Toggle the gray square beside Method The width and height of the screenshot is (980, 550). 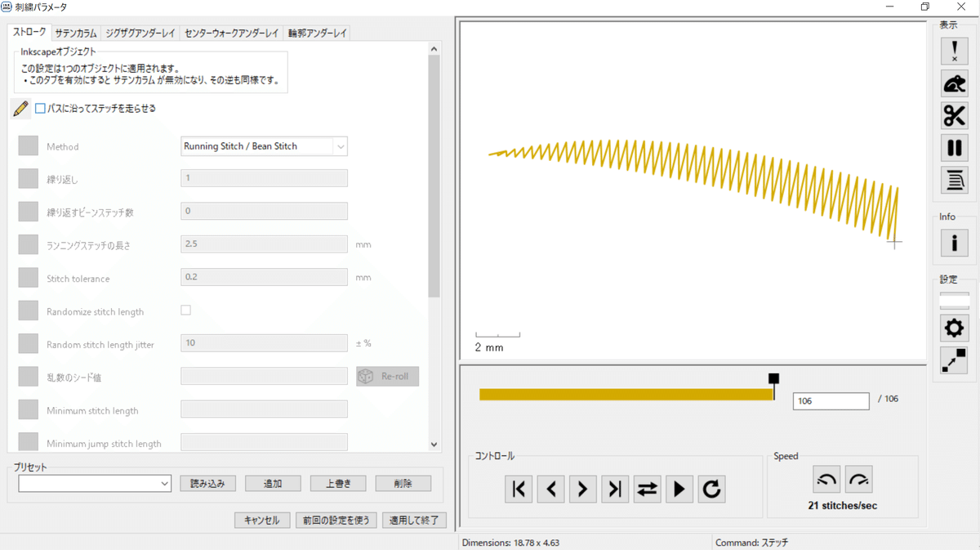pos(29,146)
